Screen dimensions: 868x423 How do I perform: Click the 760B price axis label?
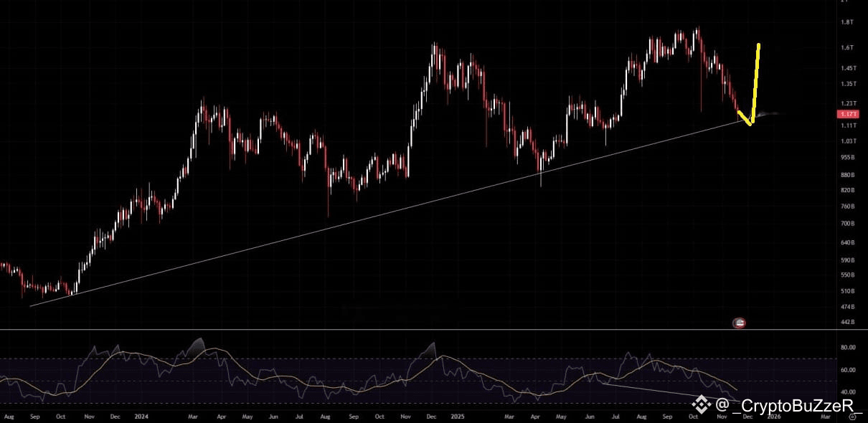tap(848, 206)
